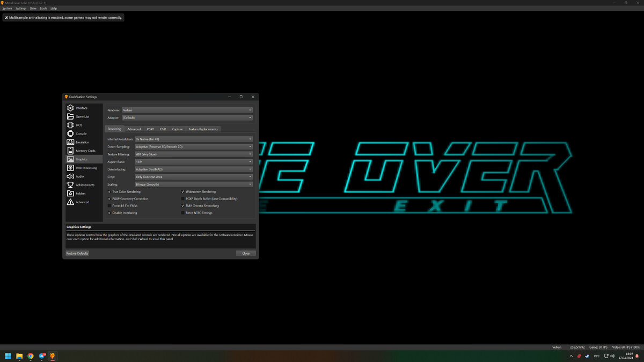Click the Graphics Settings heading text
The image size is (644, 362).
pyautogui.click(x=79, y=227)
